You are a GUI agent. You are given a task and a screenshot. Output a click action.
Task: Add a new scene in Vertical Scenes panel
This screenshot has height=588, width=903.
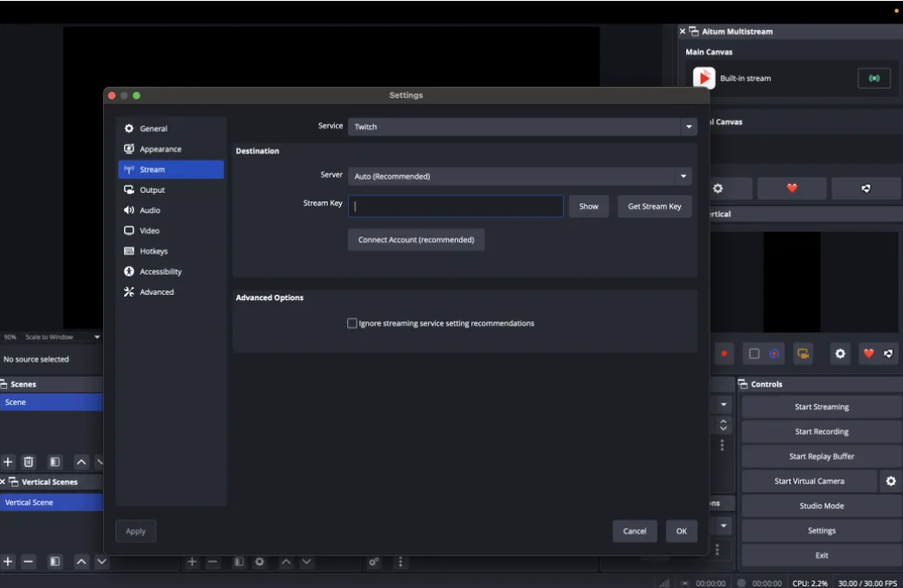[8, 561]
